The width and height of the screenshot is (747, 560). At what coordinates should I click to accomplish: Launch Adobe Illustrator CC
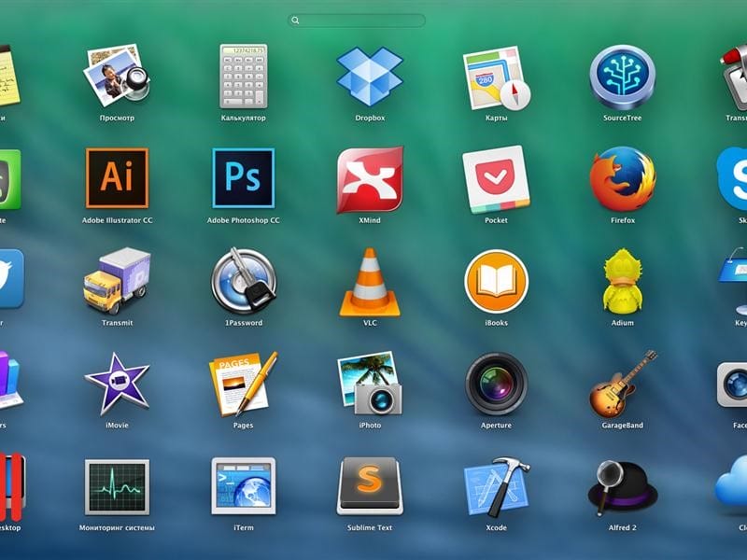click(117, 178)
